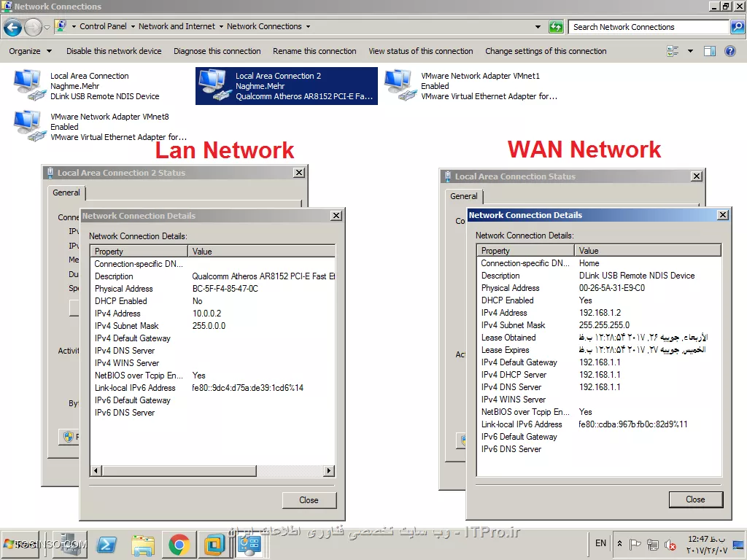Launch Windows PowerShell from the taskbar
This screenshot has height=560, width=747.
point(107,545)
